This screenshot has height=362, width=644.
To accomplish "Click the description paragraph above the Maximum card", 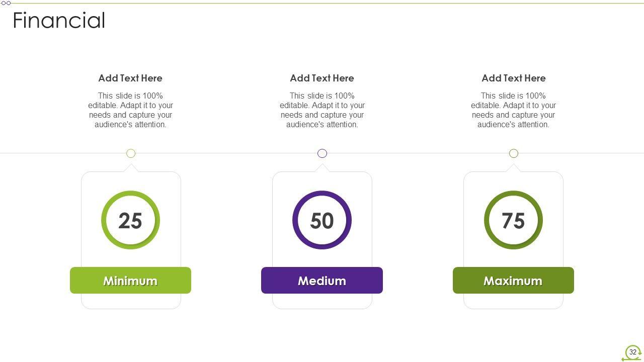I will (x=513, y=110).
